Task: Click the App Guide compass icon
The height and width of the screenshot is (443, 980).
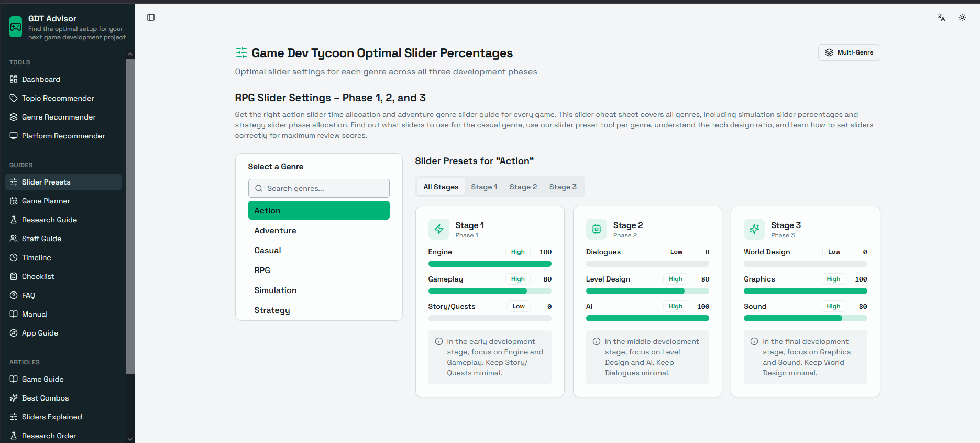Action: (14, 333)
